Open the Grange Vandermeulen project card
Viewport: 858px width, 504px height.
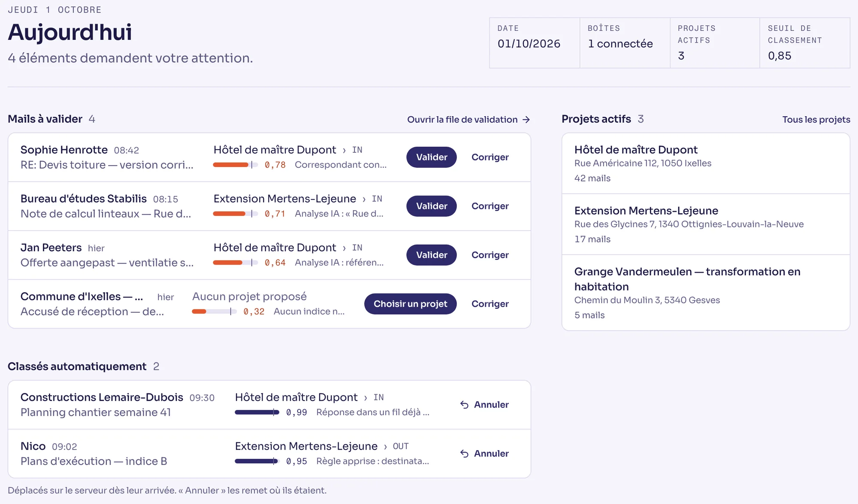click(706, 293)
